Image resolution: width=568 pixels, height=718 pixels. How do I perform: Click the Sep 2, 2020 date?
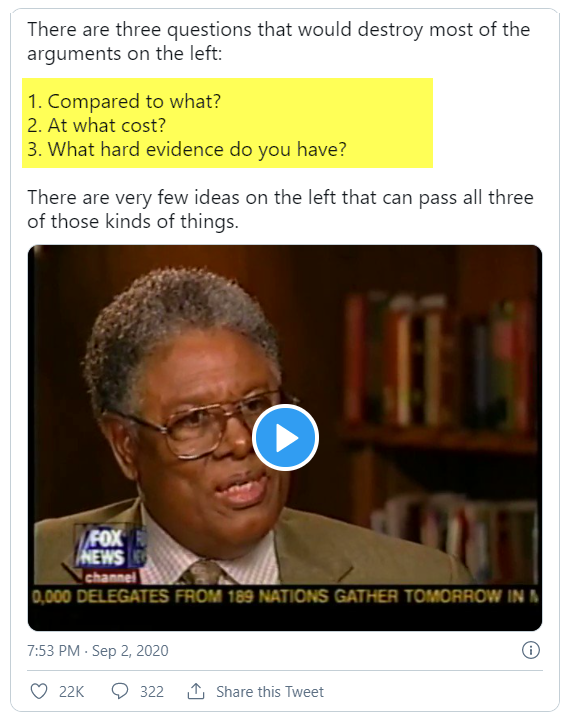click(130, 651)
